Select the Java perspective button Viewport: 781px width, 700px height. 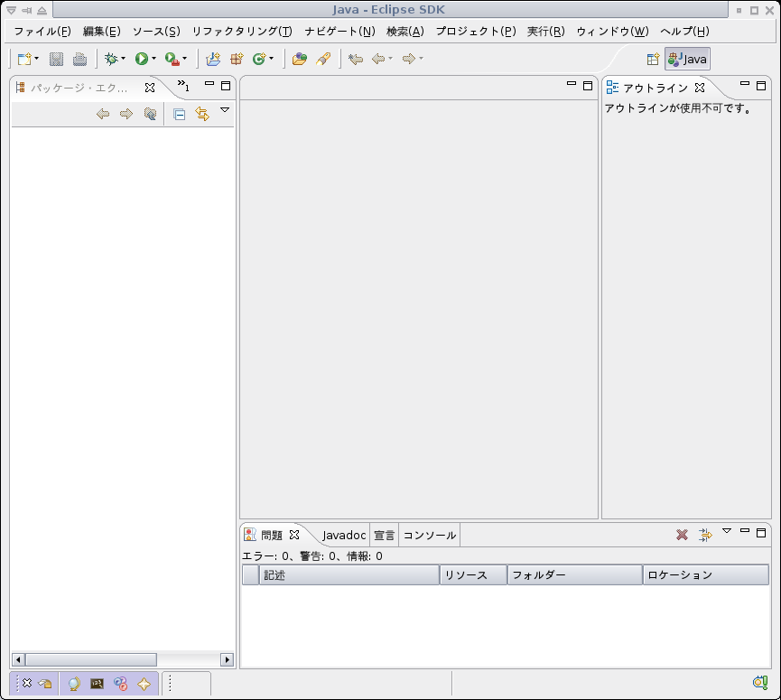click(687, 60)
